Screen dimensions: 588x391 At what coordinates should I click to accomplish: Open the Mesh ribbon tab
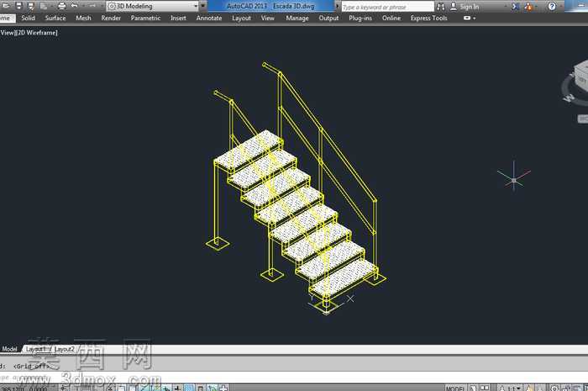pos(83,18)
